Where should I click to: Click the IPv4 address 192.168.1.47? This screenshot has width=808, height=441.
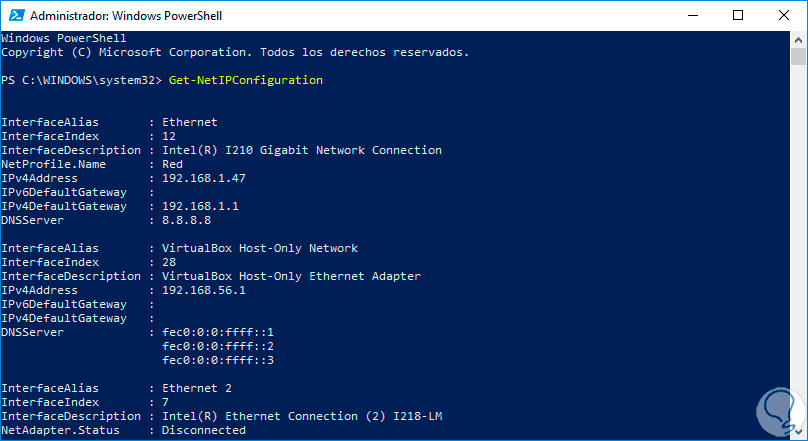point(203,178)
